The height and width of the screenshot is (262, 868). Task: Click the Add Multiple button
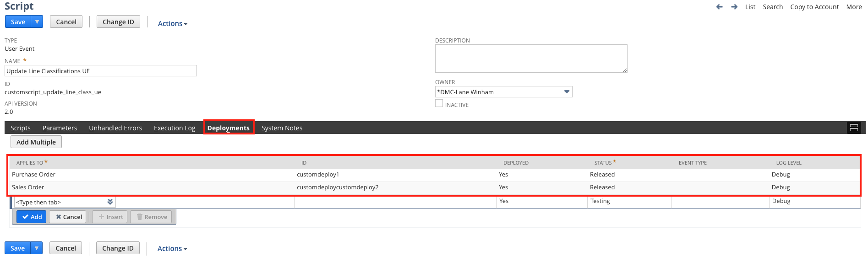36,142
